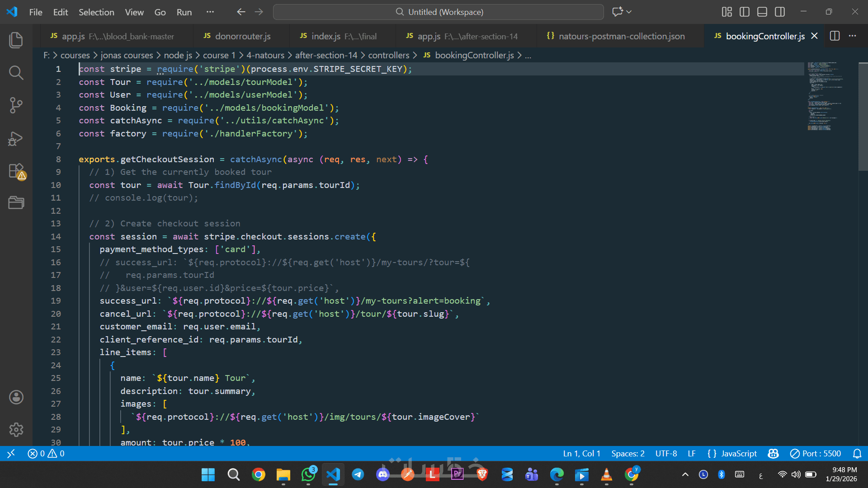The width and height of the screenshot is (868, 488).
Task: Toggle bottom panel visibility
Action: pyautogui.click(x=762, y=12)
